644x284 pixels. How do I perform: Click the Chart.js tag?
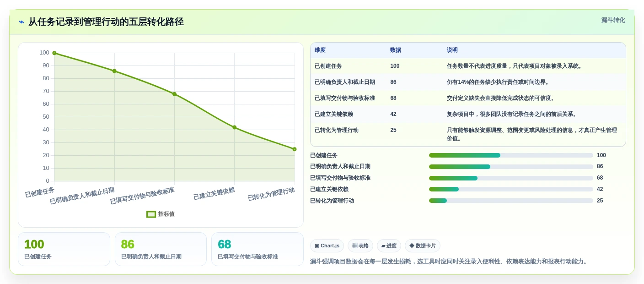tap(327, 246)
